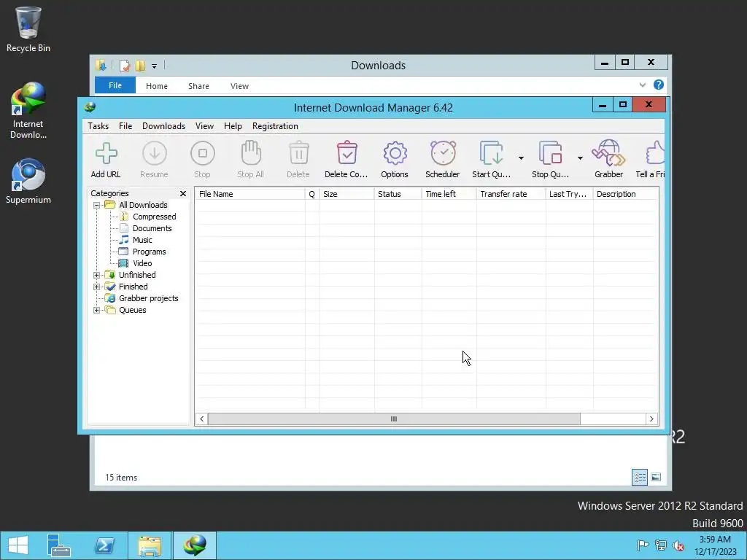This screenshot has height=560, width=747.
Task: Sort by the Q column header
Action: pos(312,194)
